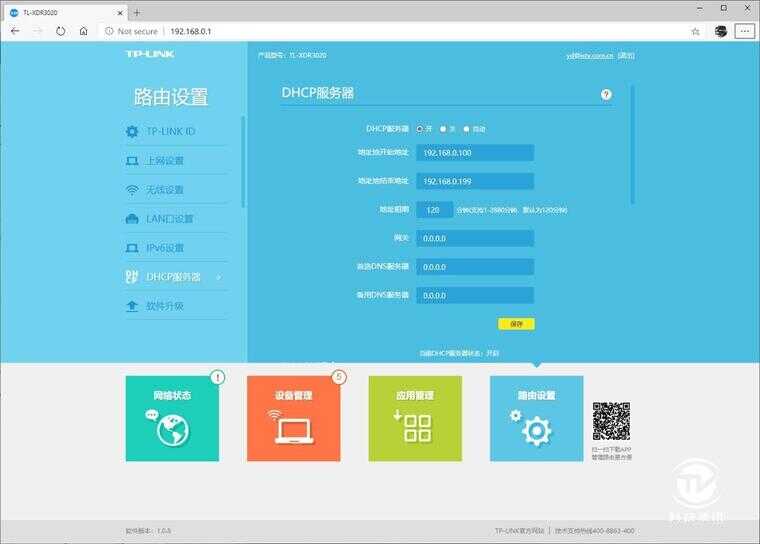Click the 路由设置 gears tile

pyautogui.click(x=536, y=419)
